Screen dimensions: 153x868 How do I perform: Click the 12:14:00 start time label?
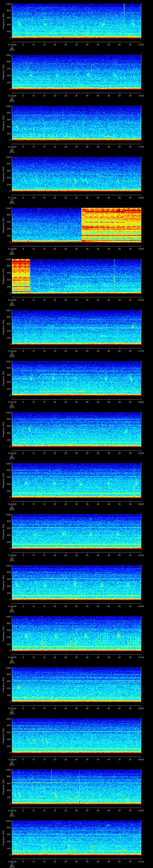(12, 44)
